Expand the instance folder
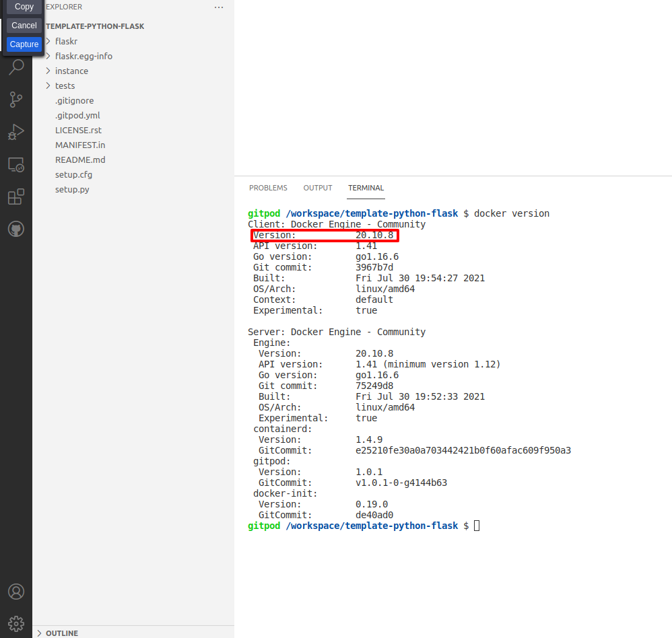672x638 pixels. [72, 71]
